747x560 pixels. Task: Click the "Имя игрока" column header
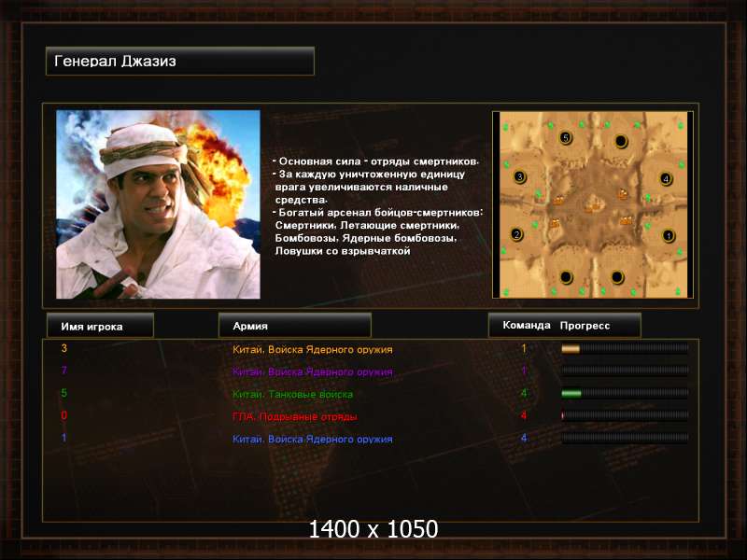pos(100,326)
